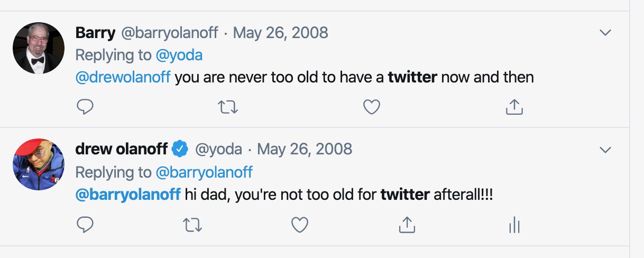The width and height of the screenshot is (644, 258).
Task: Open @yoda link in Barry's Replying to
Action: tap(179, 55)
